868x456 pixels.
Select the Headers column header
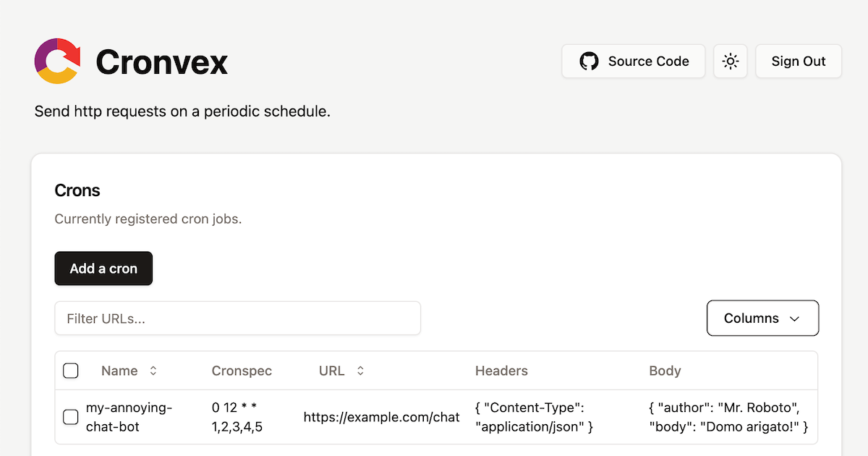[x=501, y=371]
